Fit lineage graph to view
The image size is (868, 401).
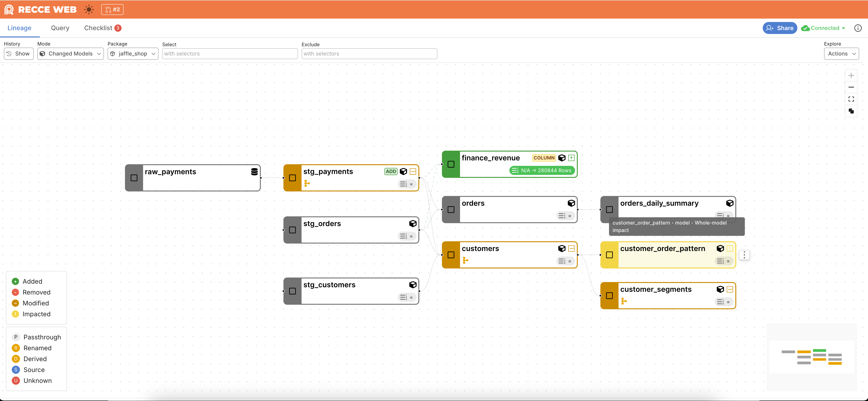click(x=851, y=99)
